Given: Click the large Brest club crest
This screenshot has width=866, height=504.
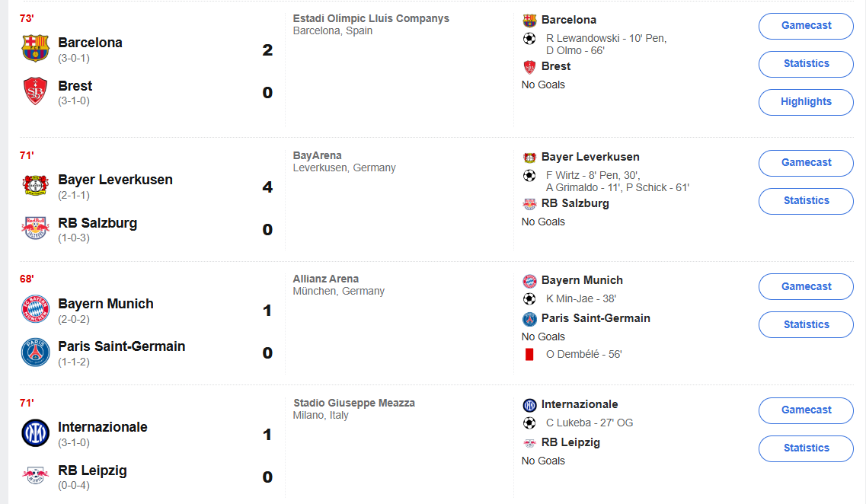Looking at the screenshot, I should click(x=36, y=91).
